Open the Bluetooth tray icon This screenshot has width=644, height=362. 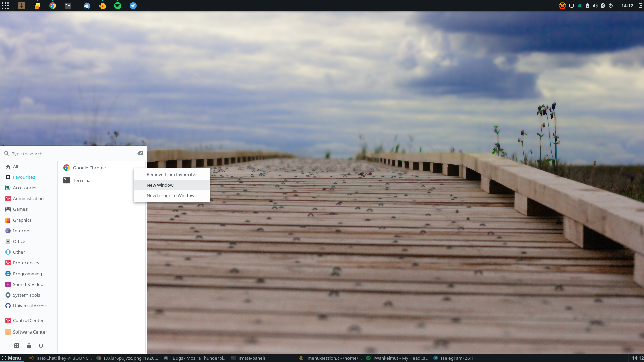[603, 6]
